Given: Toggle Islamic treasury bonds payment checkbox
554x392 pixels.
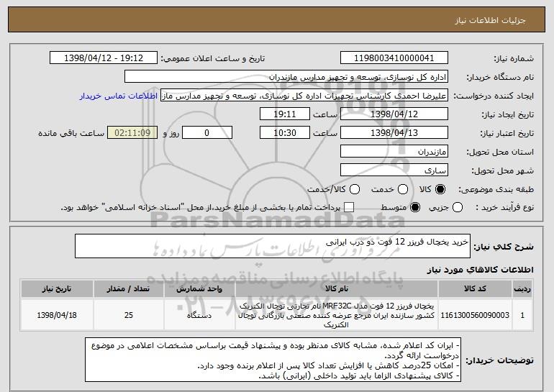Looking at the screenshot, I should (349, 207).
